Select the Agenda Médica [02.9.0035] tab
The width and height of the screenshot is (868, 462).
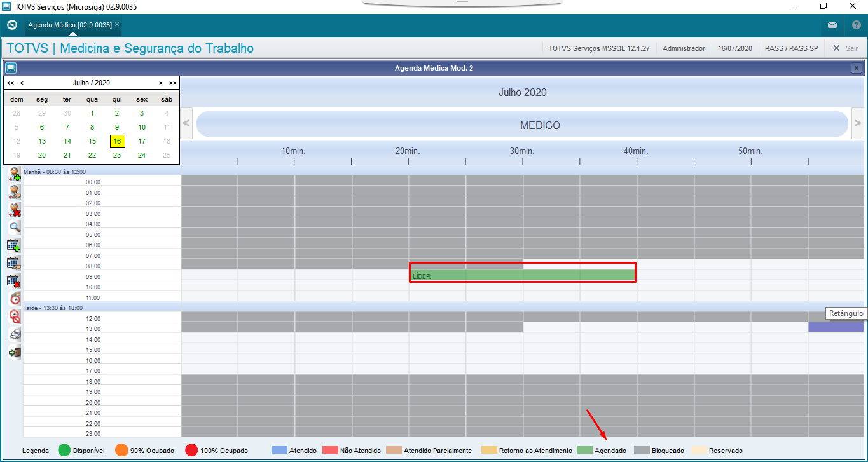(x=70, y=25)
